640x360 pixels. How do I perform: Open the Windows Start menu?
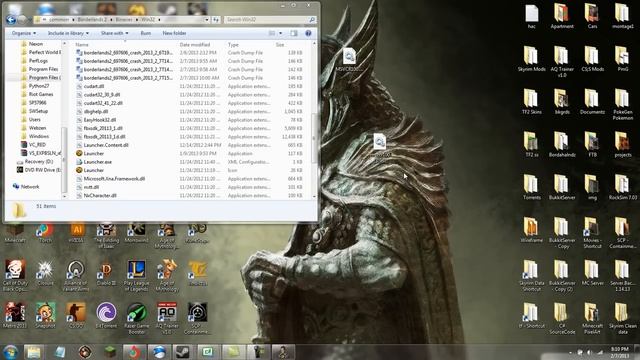[x=10, y=352]
